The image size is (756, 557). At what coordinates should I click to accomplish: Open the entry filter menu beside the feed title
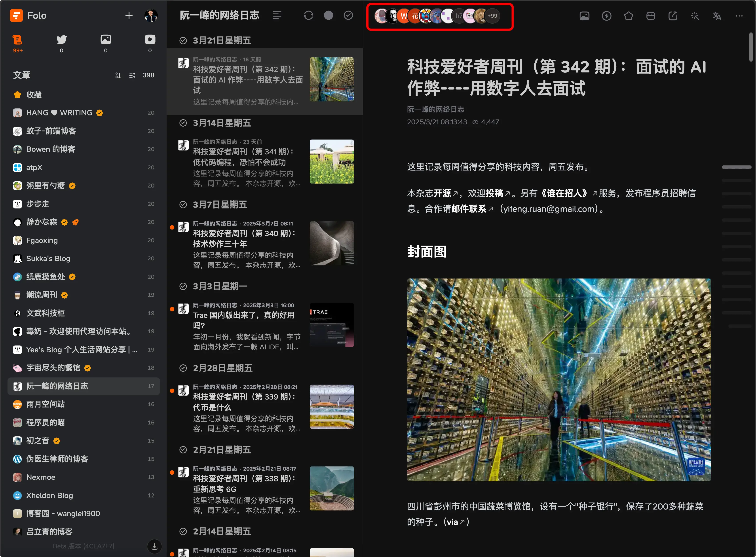(277, 15)
